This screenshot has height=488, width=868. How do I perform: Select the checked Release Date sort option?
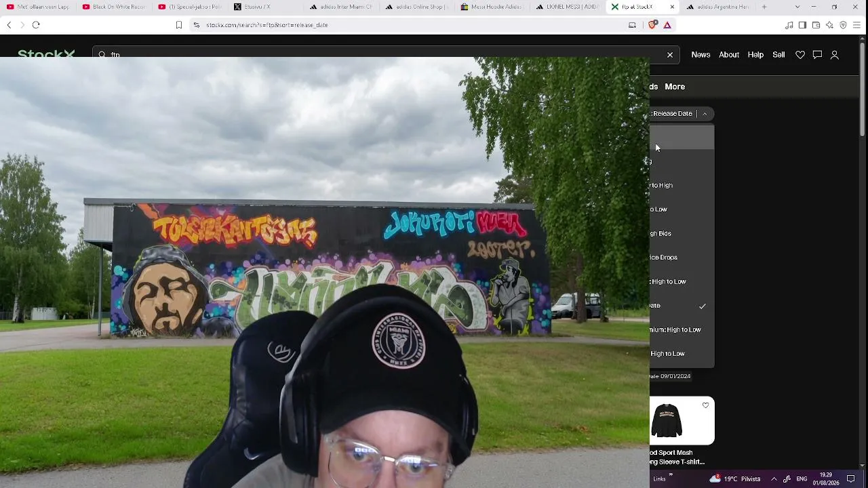[x=682, y=306]
